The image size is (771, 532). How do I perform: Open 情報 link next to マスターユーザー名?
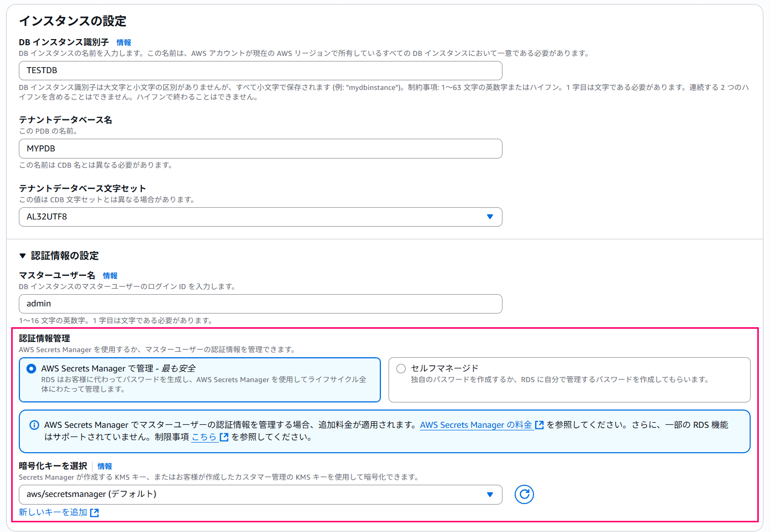point(110,276)
